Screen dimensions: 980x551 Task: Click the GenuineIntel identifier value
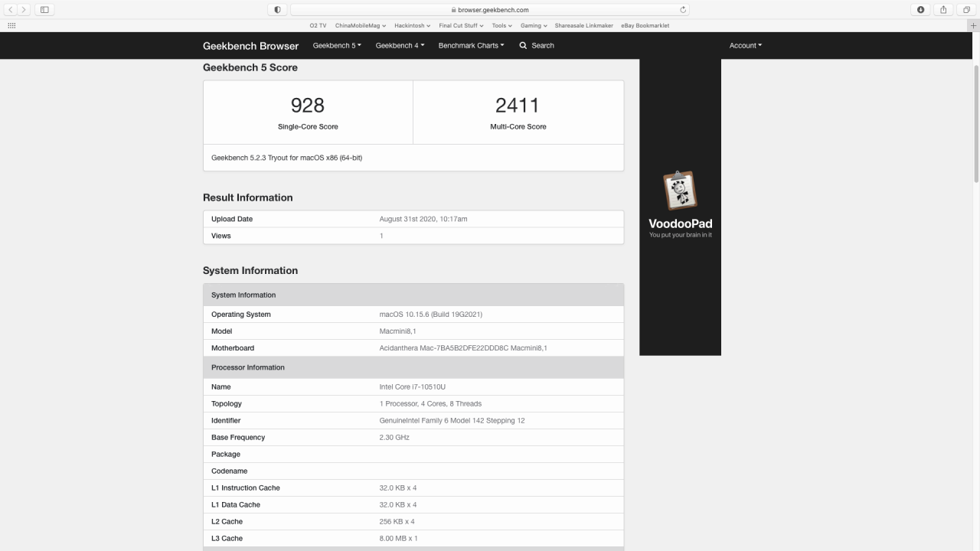[x=452, y=421]
